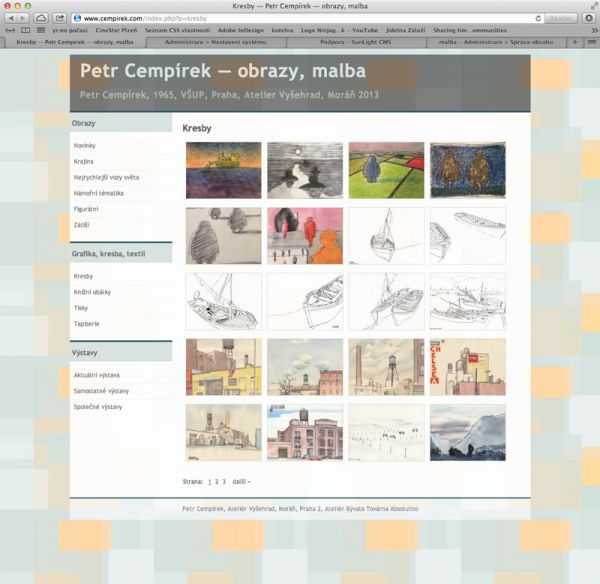
Task: Open pink brick building with water tank thumbnail
Action: (305, 432)
